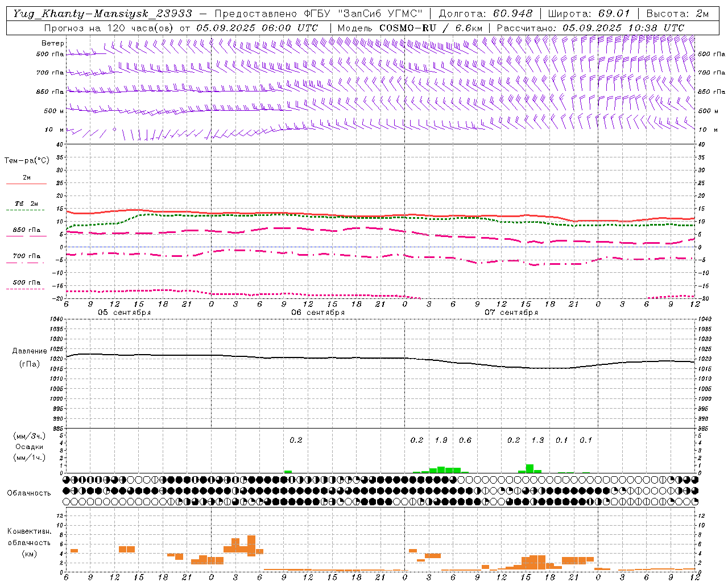Click the 'Облачность' cloud cover label
The width and height of the screenshot is (728, 582).
point(29,493)
